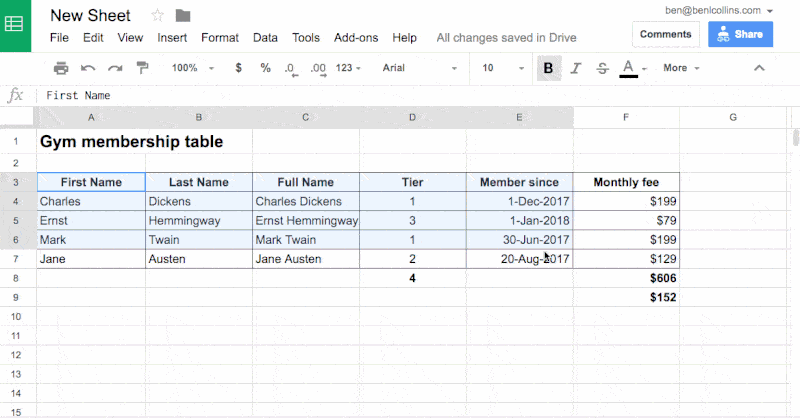Open the zoom 100% dropdown
The height and width of the screenshot is (418, 800).
(193, 68)
